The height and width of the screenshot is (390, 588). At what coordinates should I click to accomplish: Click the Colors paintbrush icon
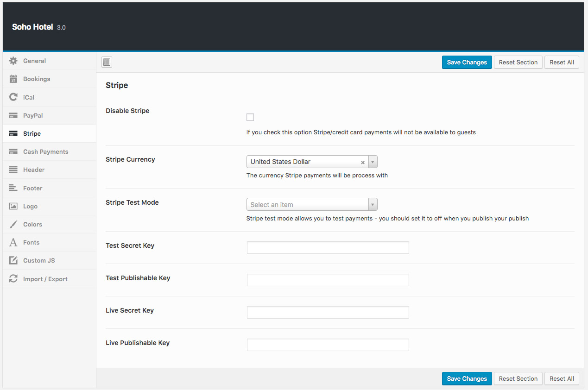(x=13, y=224)
